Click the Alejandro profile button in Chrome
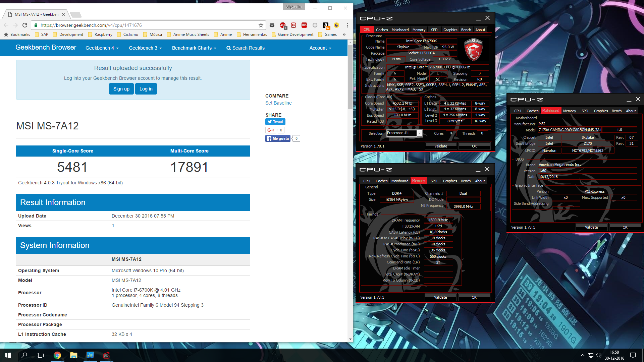 [294, 7]
